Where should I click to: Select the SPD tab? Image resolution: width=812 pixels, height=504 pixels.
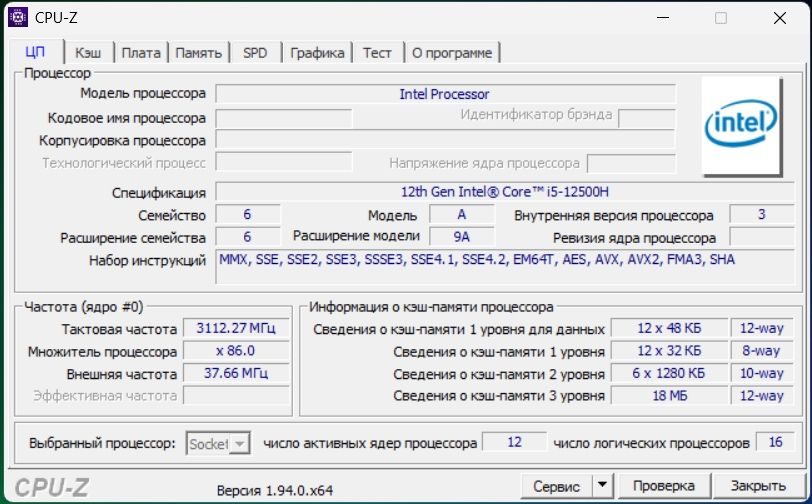tap(255, 53)
